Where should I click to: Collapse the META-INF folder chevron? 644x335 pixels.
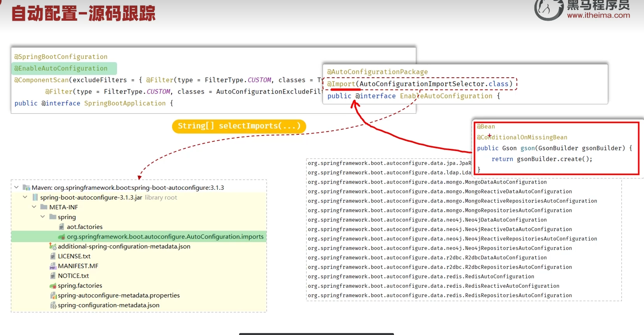(x=34, y=207)
